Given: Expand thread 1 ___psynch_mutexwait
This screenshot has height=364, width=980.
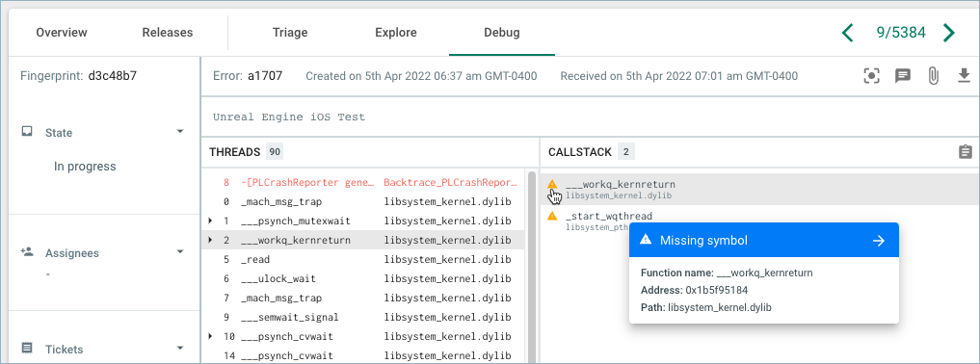Looking at the screenshot, I should click(210, 221).
